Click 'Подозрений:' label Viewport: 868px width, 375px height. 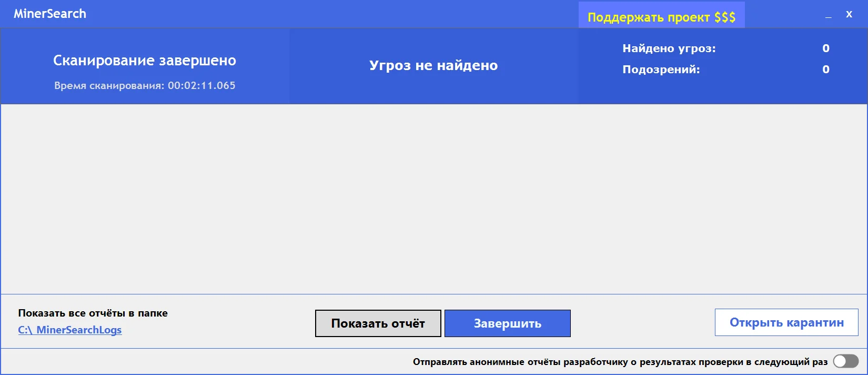tap(661, 70)
